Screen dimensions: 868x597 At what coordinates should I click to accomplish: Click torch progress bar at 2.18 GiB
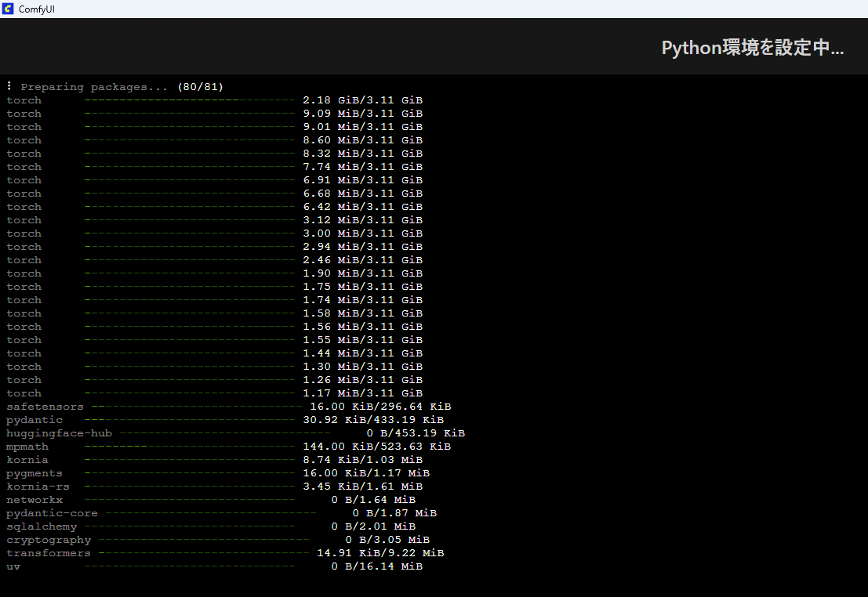pyautogui.click(x=190, y=100)
